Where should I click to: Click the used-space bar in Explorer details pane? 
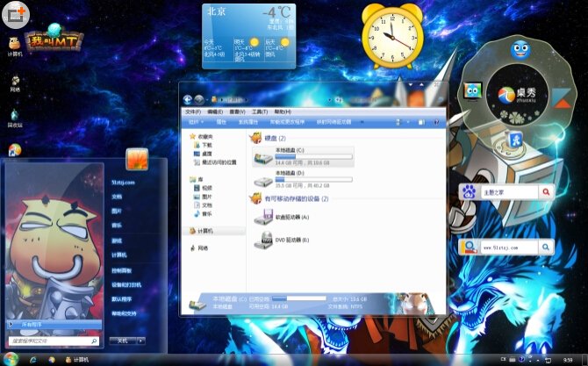(299, 298)
